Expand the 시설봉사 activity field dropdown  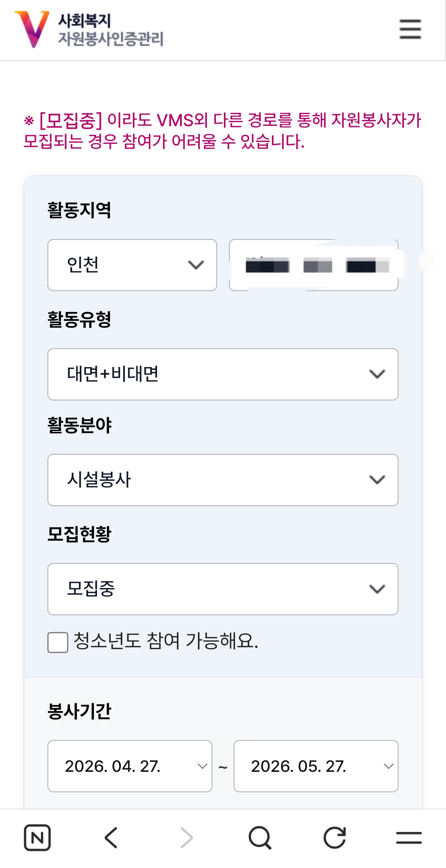coord(223,480)
